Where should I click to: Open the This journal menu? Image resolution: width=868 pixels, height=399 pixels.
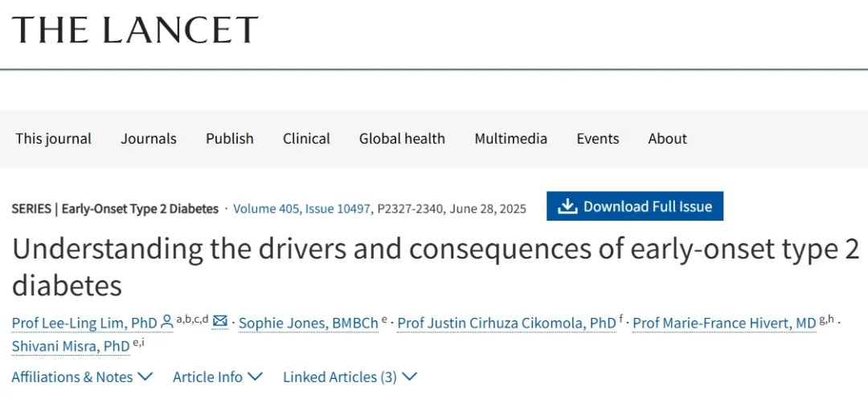click(x=54, y=138)
